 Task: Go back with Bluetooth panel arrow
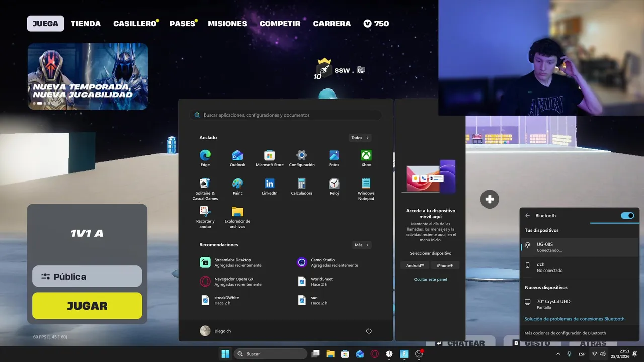527,216
